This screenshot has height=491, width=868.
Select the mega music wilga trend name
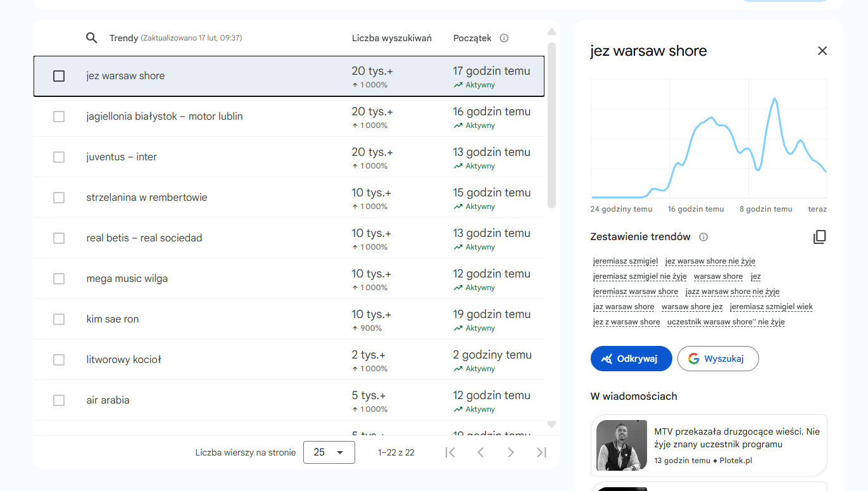point(127,279)
